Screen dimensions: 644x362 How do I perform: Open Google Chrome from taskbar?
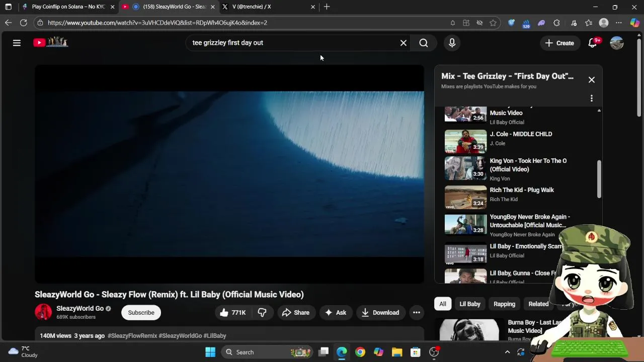tap(360, 352)
